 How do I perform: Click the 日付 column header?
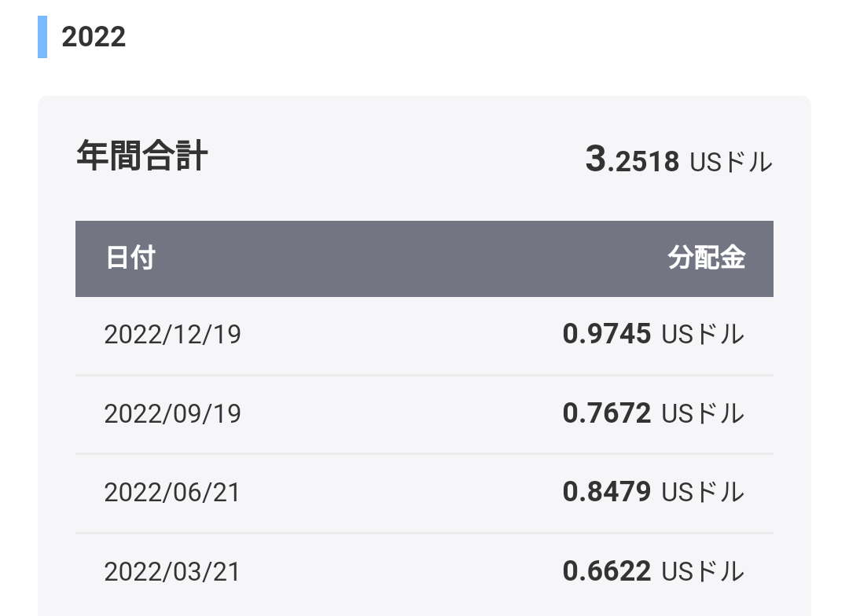130,258
